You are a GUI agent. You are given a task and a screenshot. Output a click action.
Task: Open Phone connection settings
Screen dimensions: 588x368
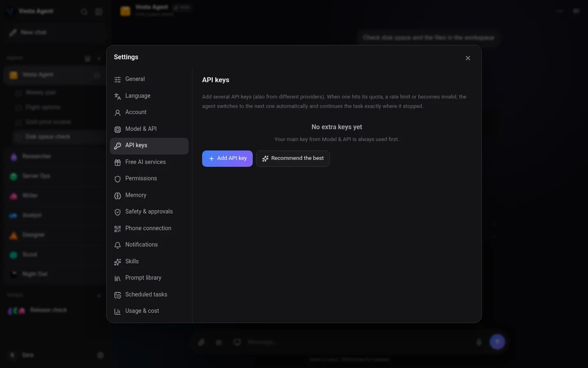coord(149,229)
